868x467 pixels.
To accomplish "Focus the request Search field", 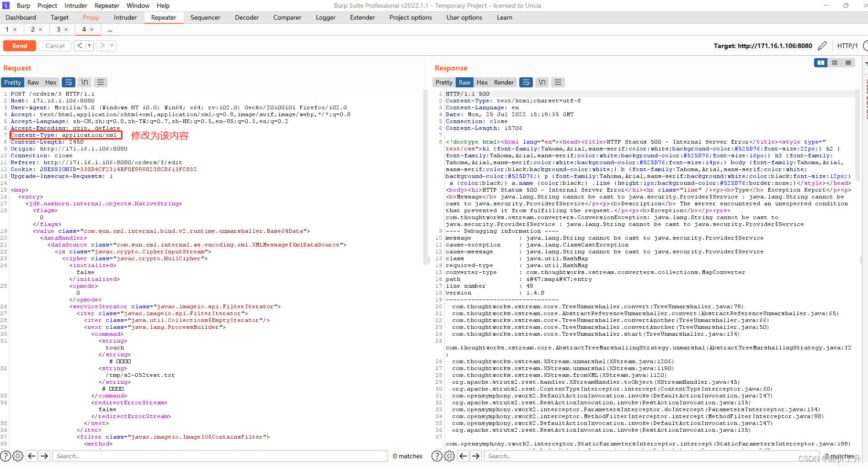I will 220,456.
